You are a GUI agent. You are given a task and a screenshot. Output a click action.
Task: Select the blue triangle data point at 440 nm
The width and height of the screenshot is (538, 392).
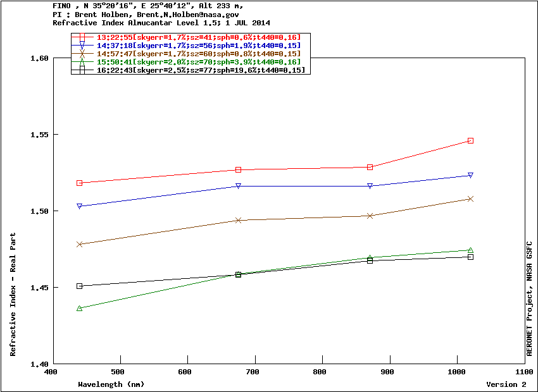click(x=80, y=206)
